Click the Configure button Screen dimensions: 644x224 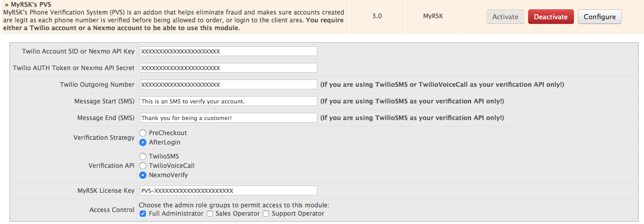[599, 17]
